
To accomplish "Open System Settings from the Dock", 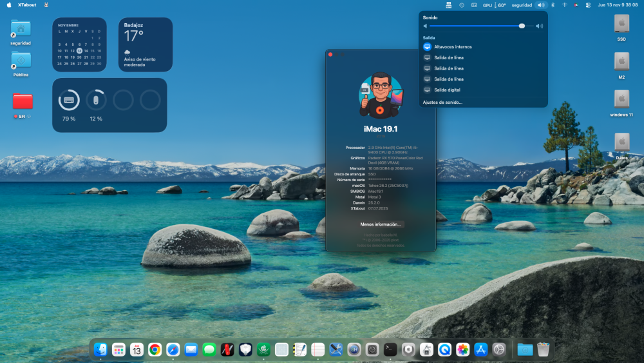I will click(498, 349).
